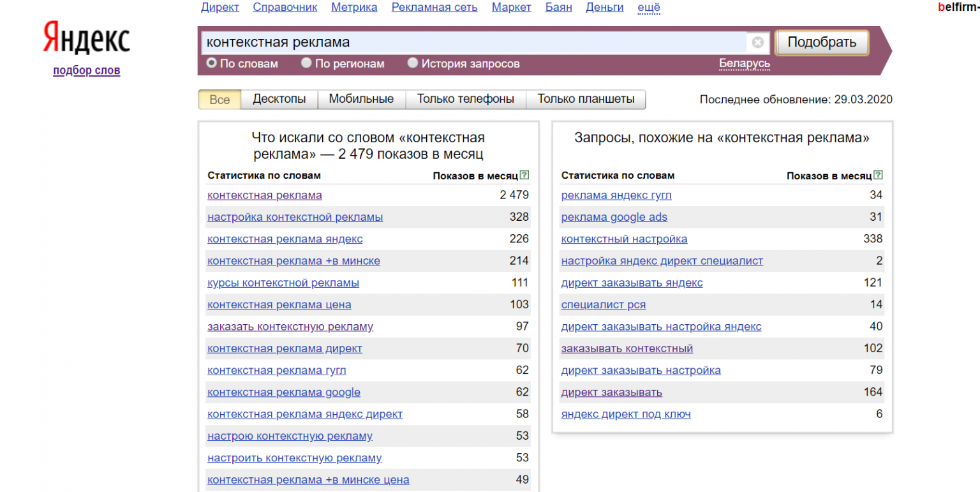980x492 pixels.
Task: Go to 'Метрика' in the top navigation
Action: [354, 8]
